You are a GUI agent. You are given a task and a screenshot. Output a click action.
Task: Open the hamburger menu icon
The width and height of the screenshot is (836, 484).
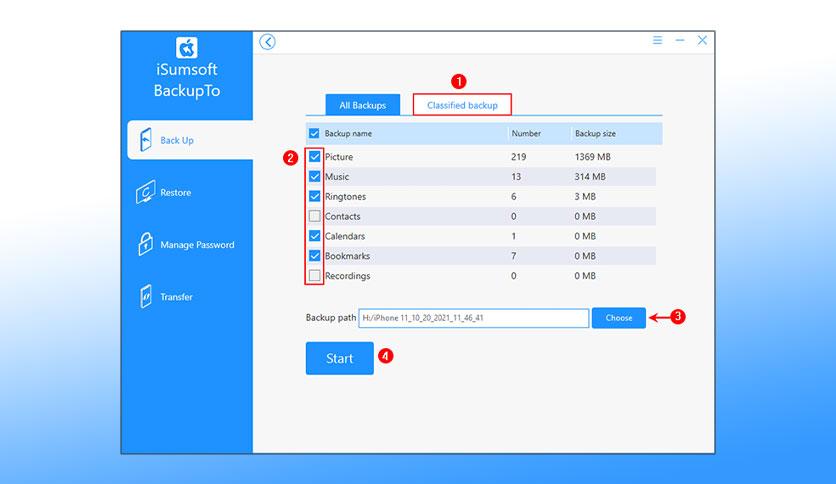[657, 40]
